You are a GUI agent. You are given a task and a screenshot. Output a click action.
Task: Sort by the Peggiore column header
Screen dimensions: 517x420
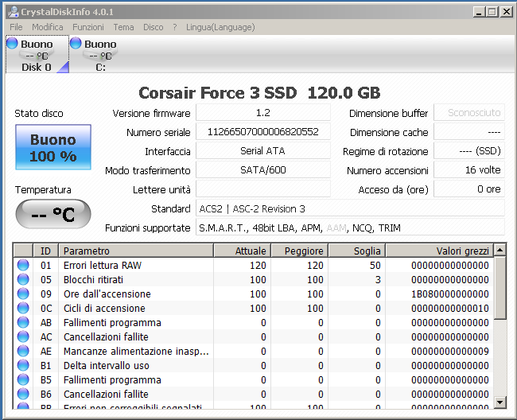(299, 251)
